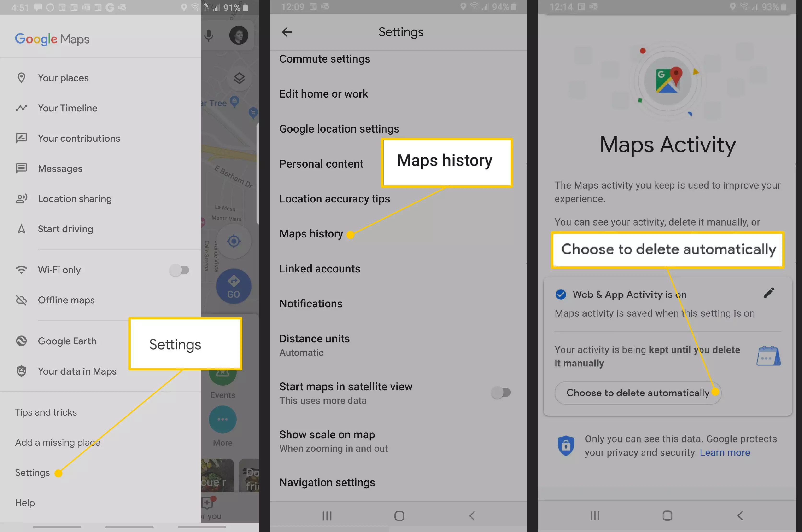Open Offline maps settings

coord(66,300)
